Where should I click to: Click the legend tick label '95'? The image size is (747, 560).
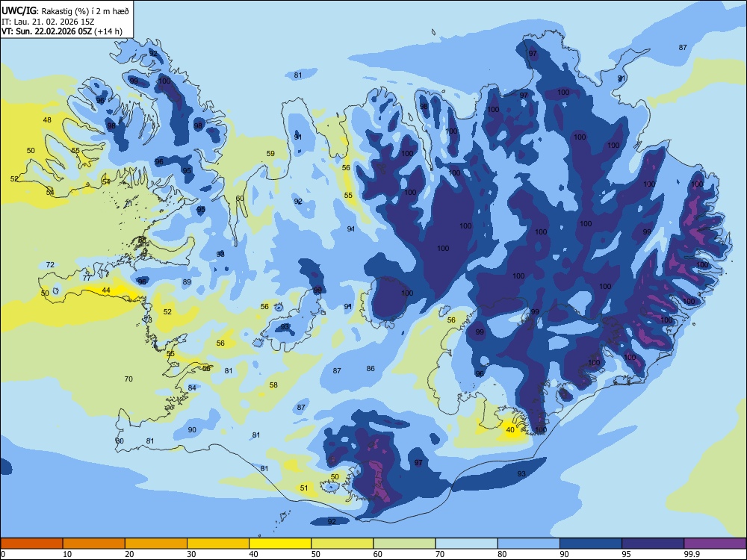[626, 554]
